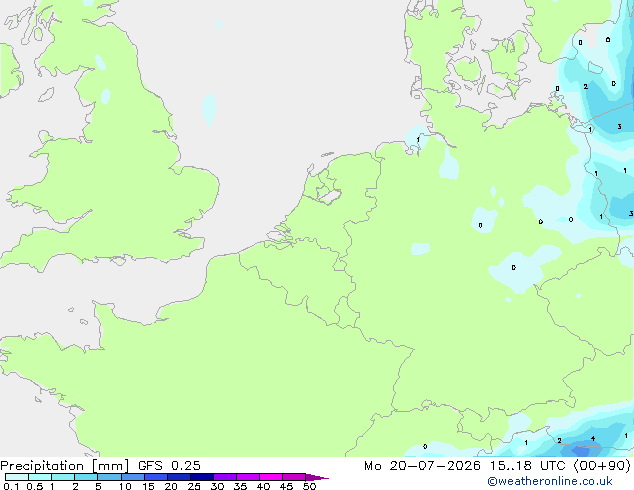The height and width of the screenshot is (490, 634).
Task: Choose the 25–30 mm navy legend swatch
Action: tap(201, 477)
